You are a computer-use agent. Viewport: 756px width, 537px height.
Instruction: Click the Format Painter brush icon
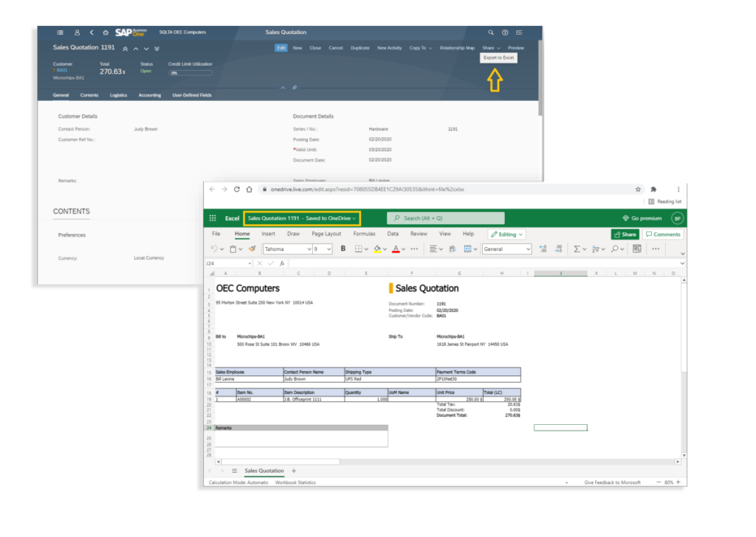(x=251, y=249)
